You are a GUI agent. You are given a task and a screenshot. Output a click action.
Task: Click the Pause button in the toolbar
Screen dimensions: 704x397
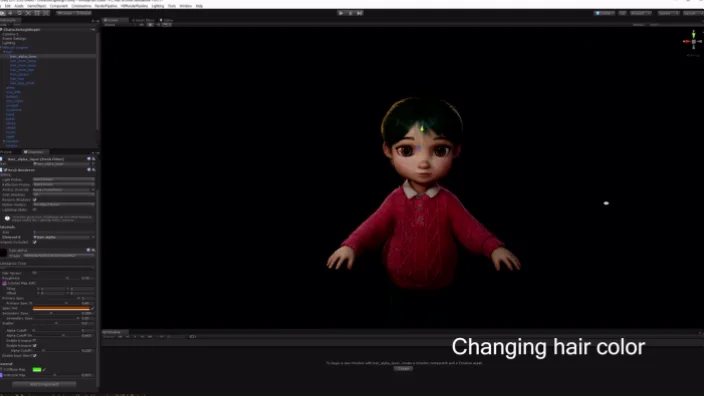351,13
